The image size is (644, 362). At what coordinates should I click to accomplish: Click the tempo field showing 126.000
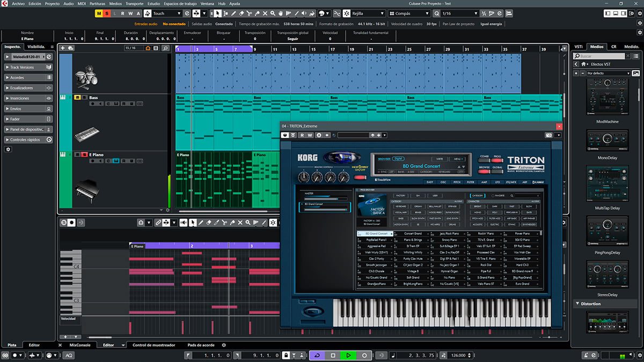(459, 355)
